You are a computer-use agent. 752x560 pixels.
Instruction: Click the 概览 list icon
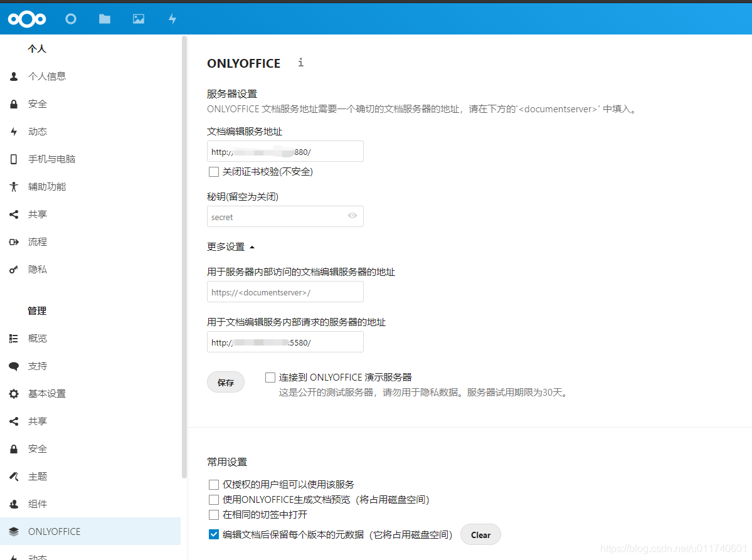click(x=14, y=339)
